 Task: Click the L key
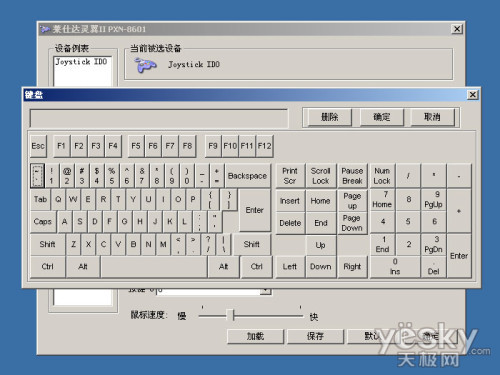pyautogui.click(x=184, y=222)
